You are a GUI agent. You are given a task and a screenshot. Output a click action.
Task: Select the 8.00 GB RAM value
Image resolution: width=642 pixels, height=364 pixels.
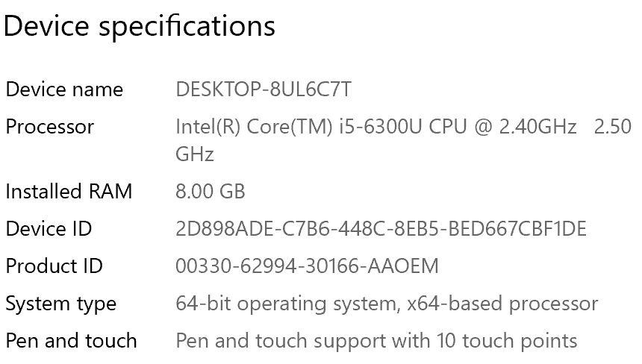[x=210, y=192]
